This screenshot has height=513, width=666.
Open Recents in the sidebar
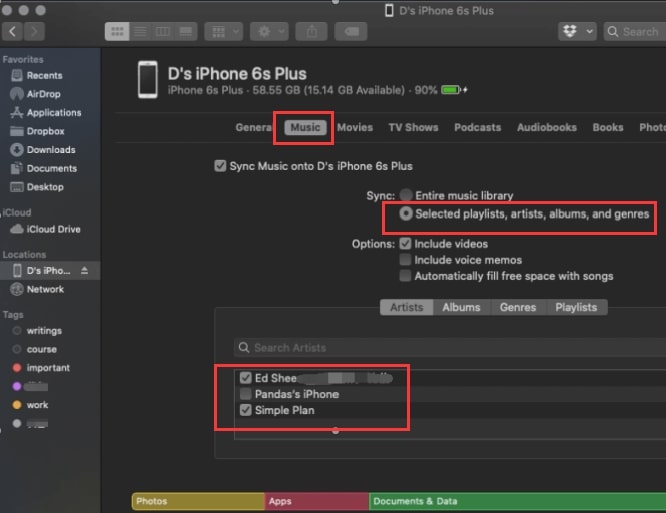44,76
